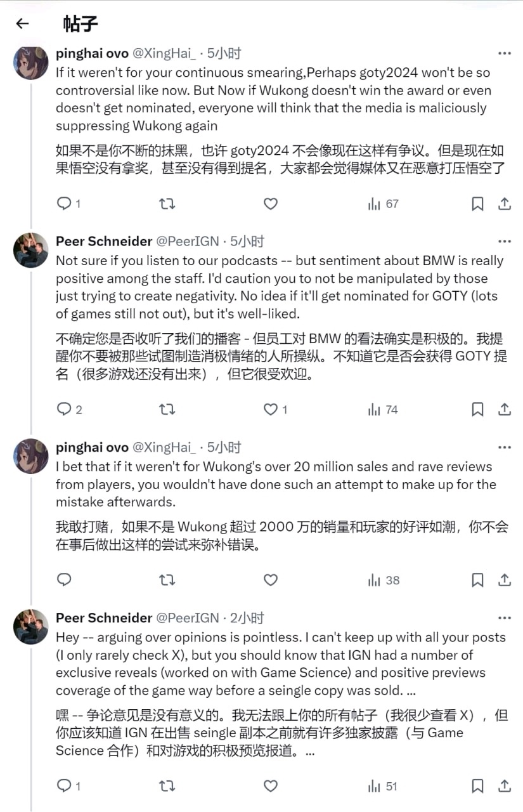Reply to first pinghai ovo post
The image size is (523, 812).
[65, 204]
